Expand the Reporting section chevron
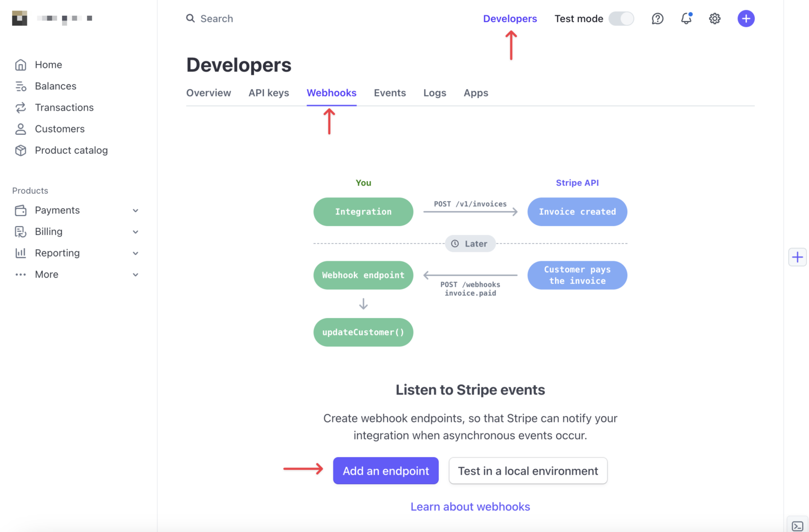Viewport: 809px width, 532px height. pos(135,253)
